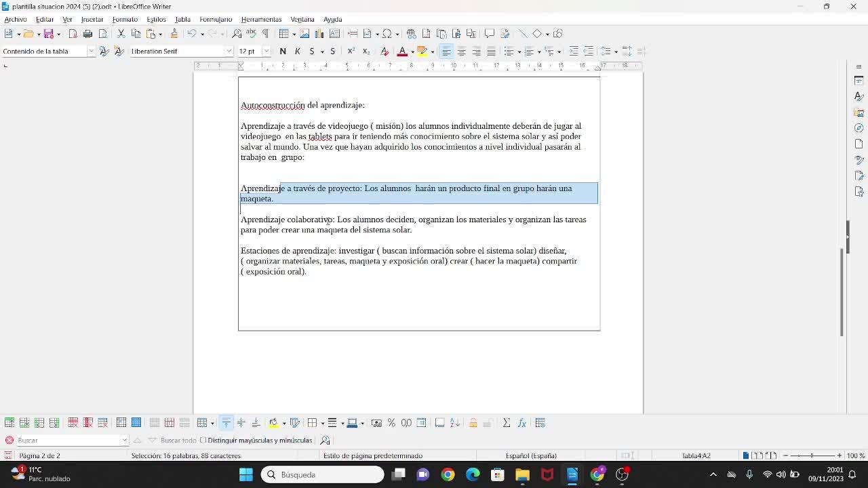Open the font name dropdown list
868x488 pixels.
coord(229,52)
